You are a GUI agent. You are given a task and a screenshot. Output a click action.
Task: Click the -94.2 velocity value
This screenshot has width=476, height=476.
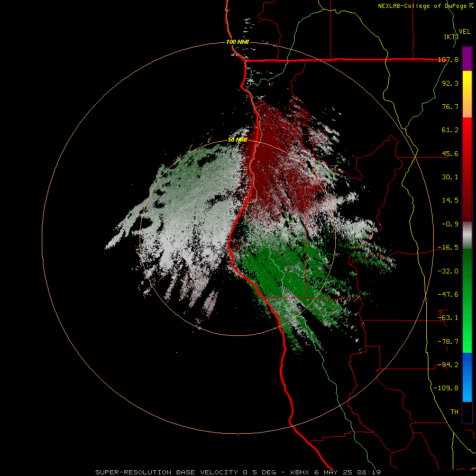(448, 365)
